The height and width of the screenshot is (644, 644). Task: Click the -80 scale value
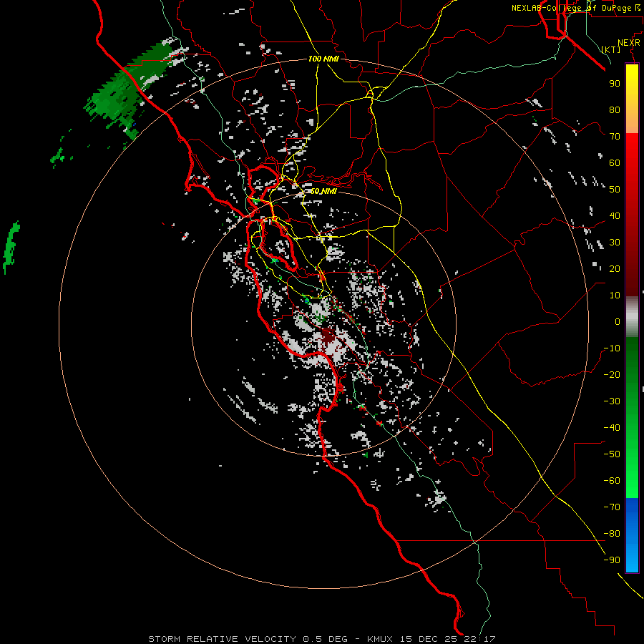coord(612,534)
